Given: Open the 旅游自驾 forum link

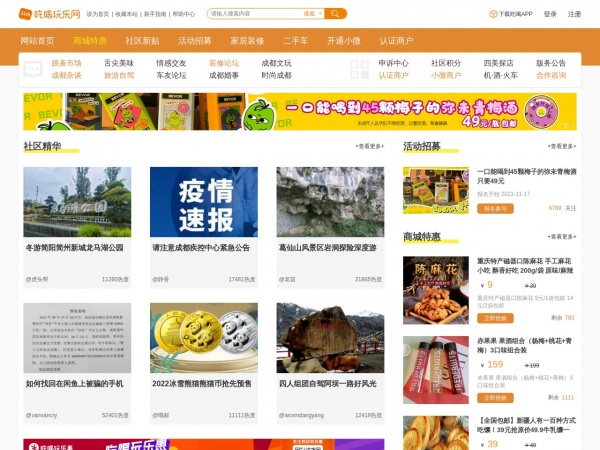Looking at the screenshot, I should (119, 75).
